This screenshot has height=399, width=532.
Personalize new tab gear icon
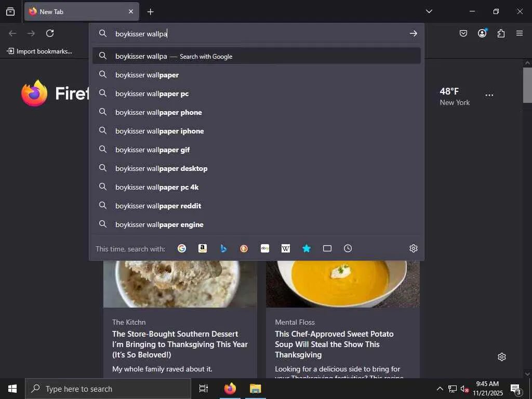tap(502, 357)
